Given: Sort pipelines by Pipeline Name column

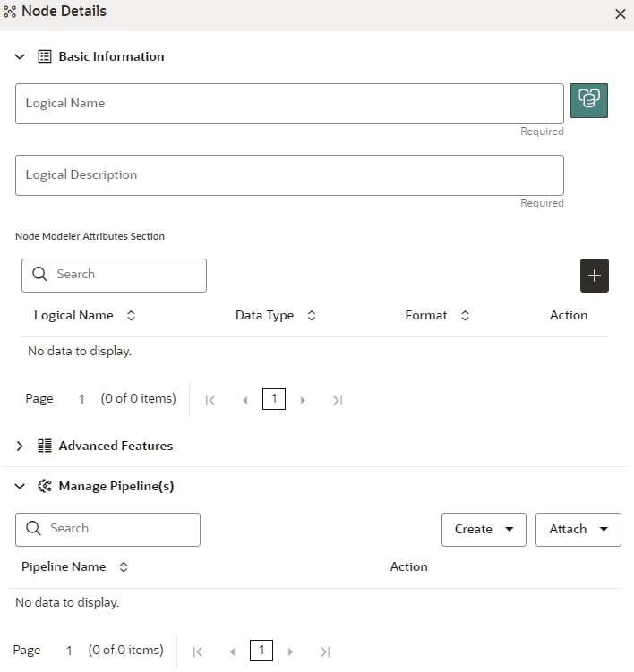Looking at the screenshot, I should click(124, 567).
